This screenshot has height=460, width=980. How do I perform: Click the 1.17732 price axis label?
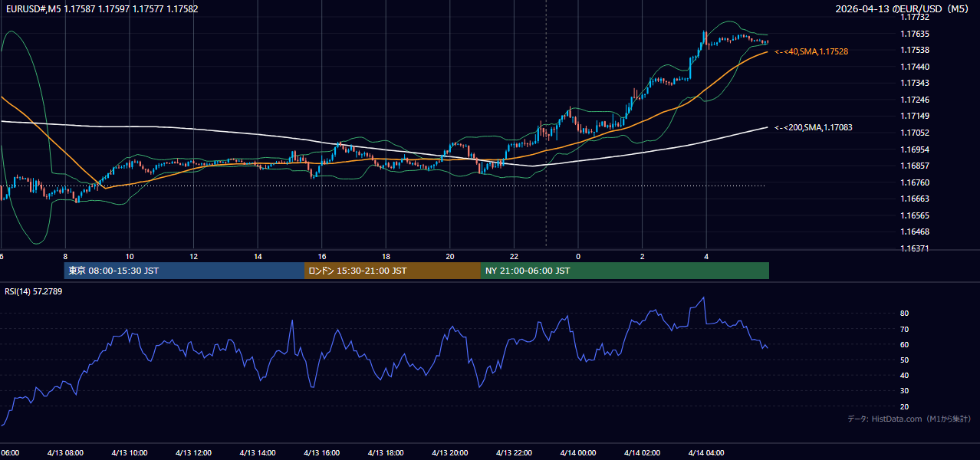point(915,18)
